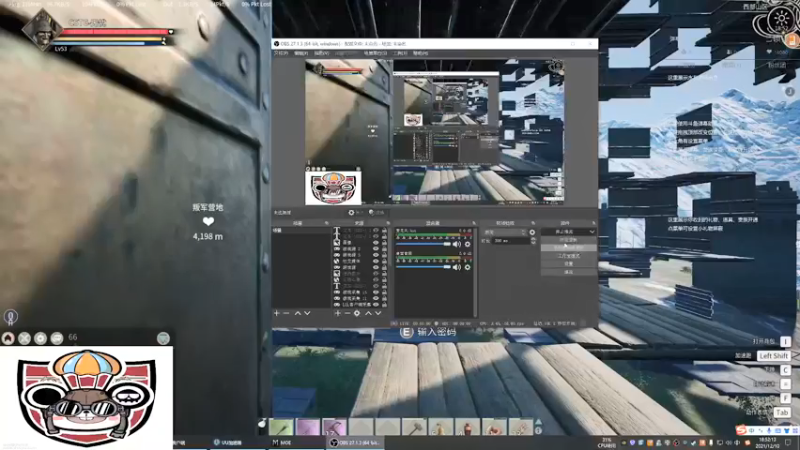Click the game's chat bubble icon in the chat bar
This screenshot has width=800, height=450.
tap(57, 338)
